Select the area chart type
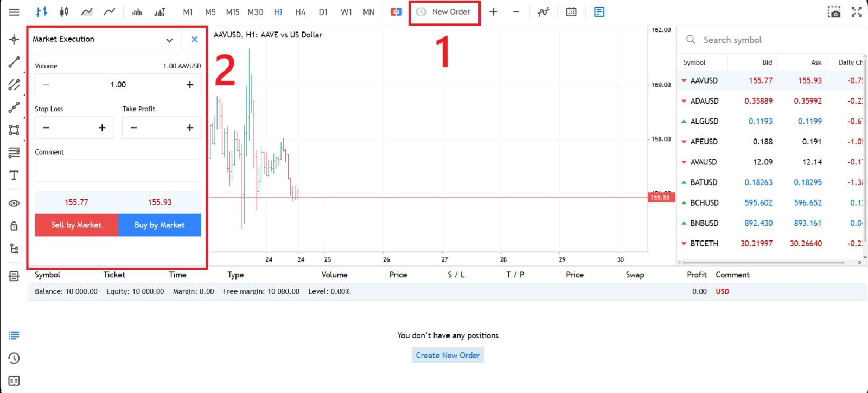The width and height of the screenshot is (868, 393). click(x=87, y=11)
